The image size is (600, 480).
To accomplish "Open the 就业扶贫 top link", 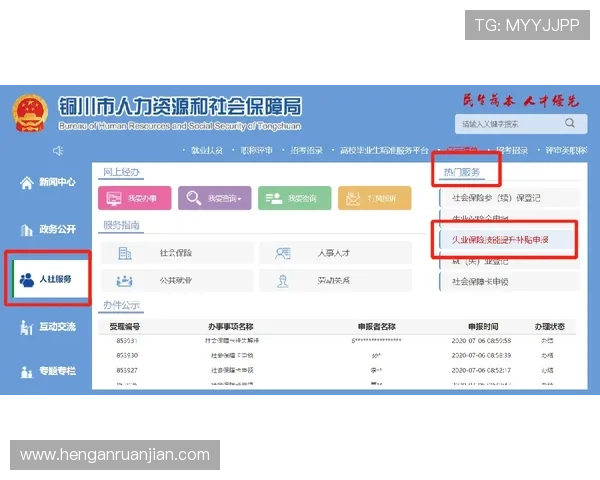I will click(207, 150).
